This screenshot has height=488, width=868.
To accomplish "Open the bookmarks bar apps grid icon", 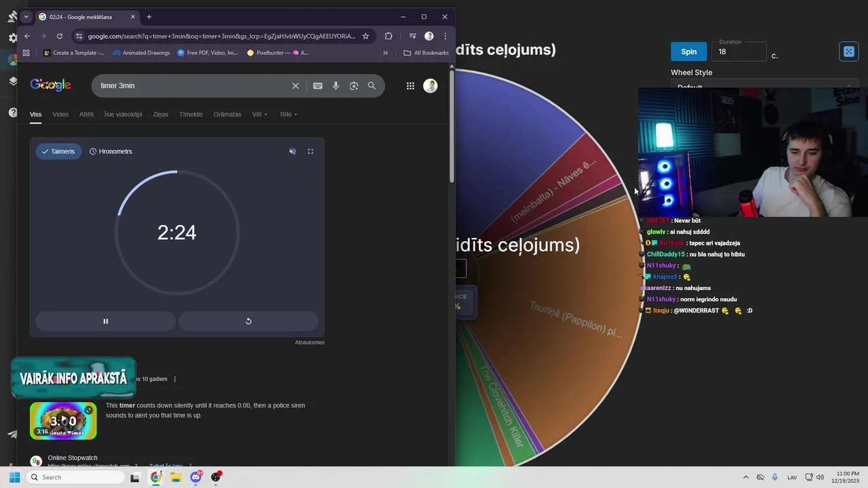I will (26, 52).
